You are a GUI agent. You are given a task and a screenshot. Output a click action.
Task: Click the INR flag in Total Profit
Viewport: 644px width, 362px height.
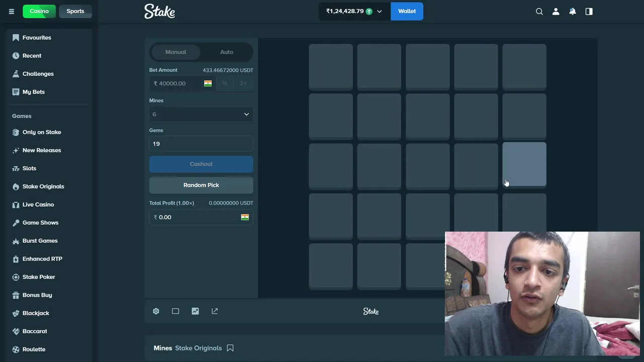click(245, 217)
